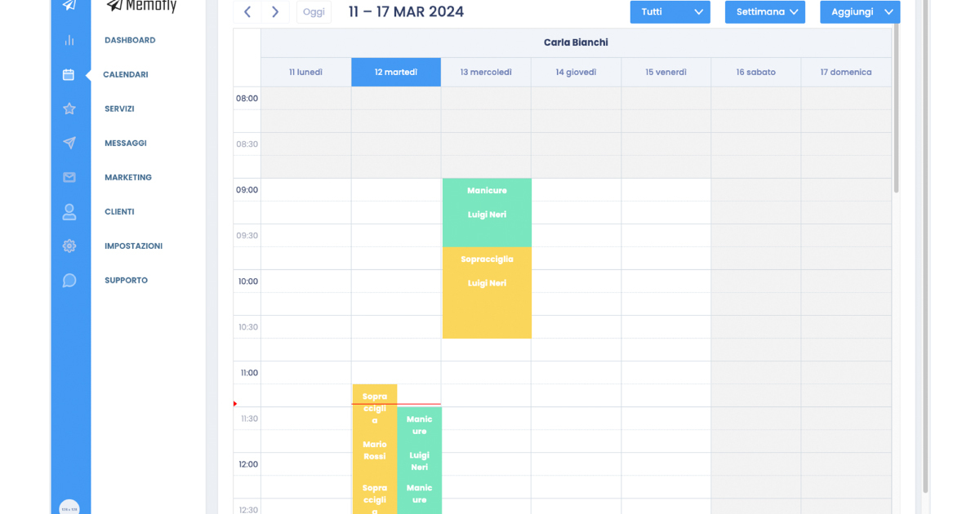980x514 pixels.
Task: Open Wednesday's green Manicure Luigi Neri appointment
Action: pyautogui.click(x=487, y=212)
